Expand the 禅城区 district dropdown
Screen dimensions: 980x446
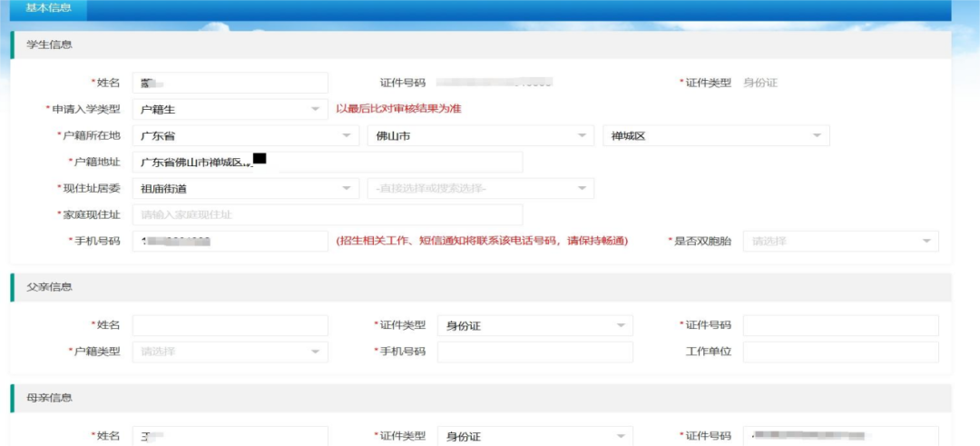click(x=716, y=135)
